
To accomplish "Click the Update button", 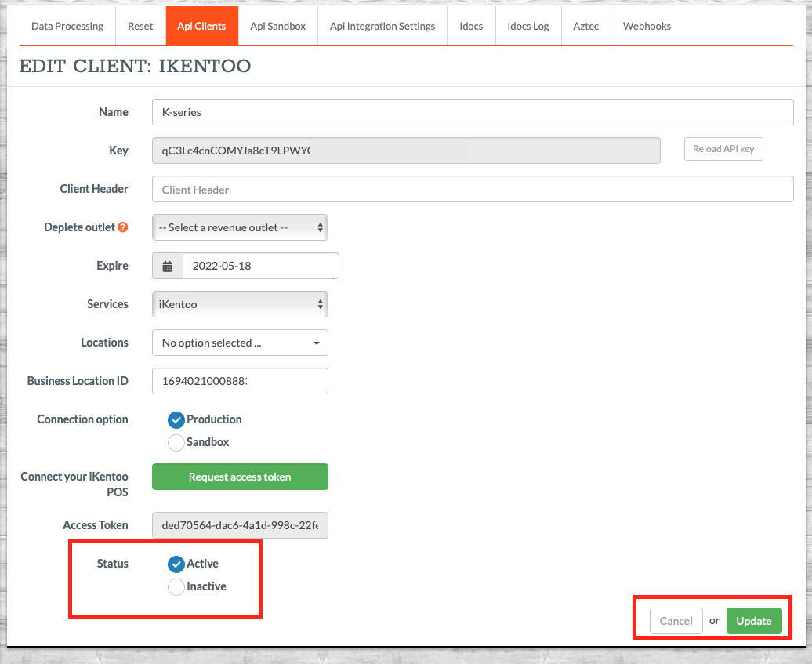I will [754, 621].
